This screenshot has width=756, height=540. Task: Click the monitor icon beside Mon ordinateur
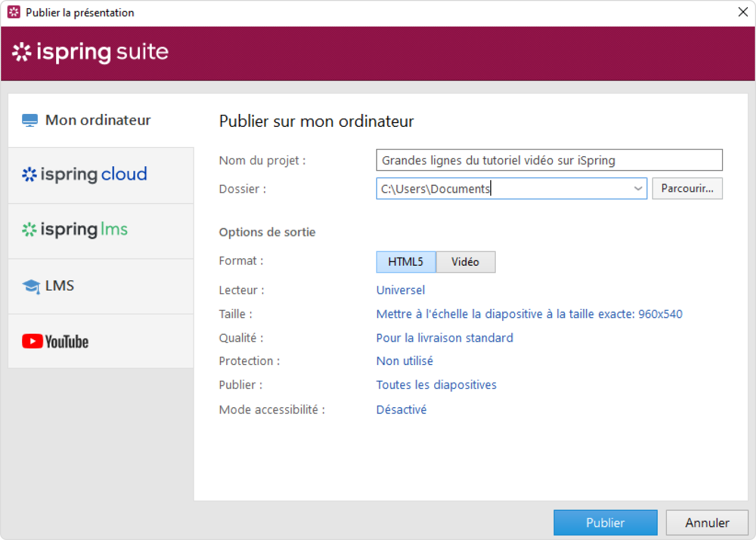[29, 119]
